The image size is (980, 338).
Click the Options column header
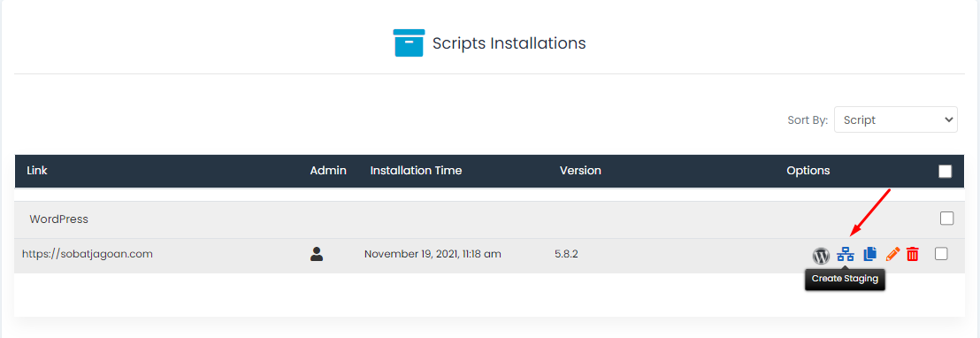click(808, 171)
